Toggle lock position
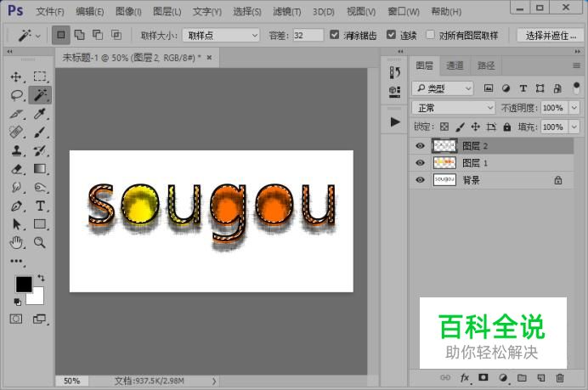 pos(476,127)
